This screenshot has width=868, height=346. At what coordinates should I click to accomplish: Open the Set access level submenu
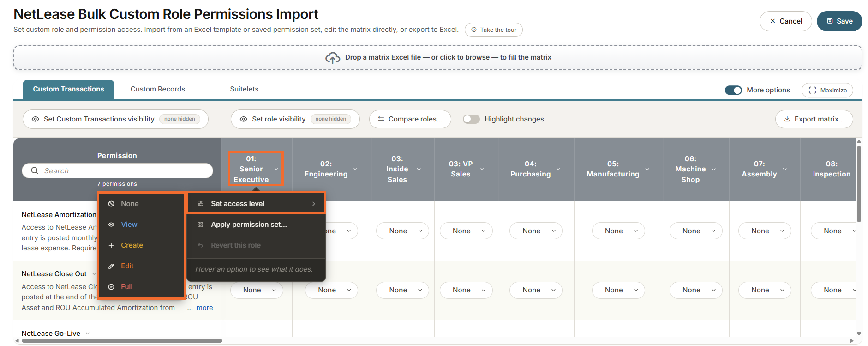coord(256,204)
